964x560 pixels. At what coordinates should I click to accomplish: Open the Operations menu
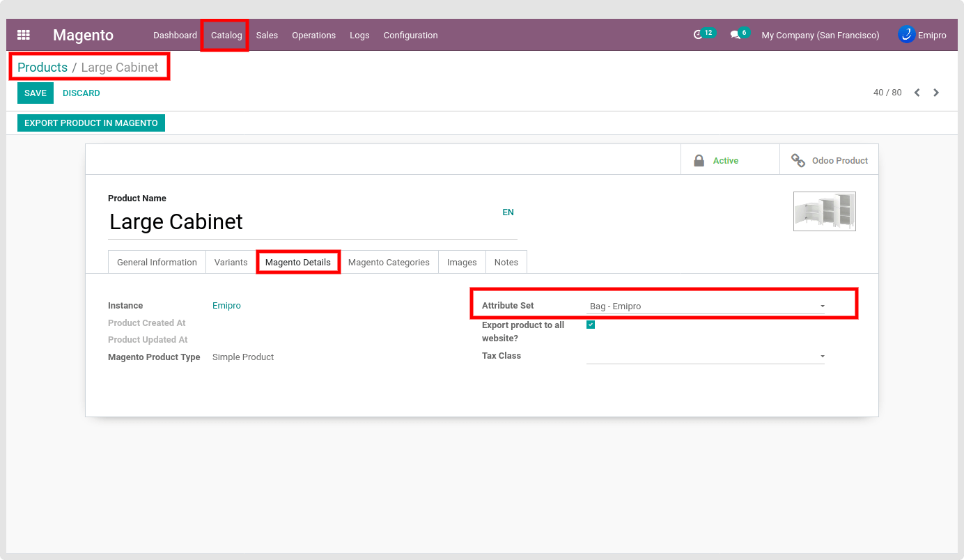pyautogui.click(x=313, y=35)
